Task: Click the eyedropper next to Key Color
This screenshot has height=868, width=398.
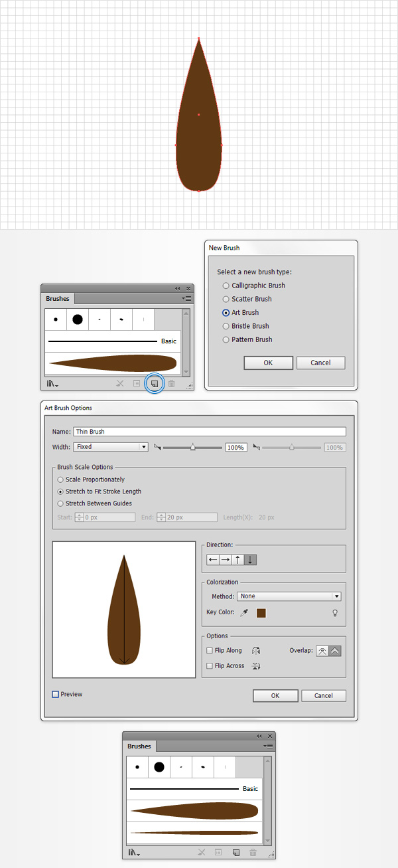Action: pos(243,613)
